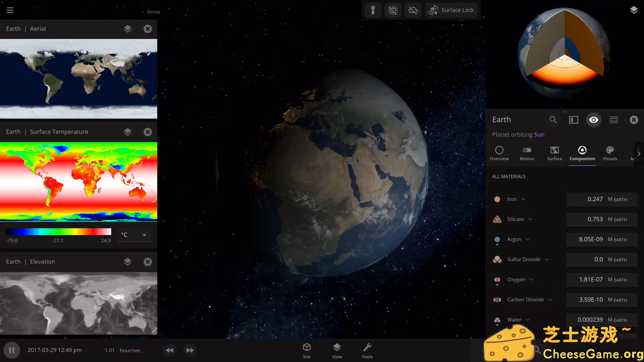This screenshot has width=644, height=362.
Task: Toggle the crossed-out cloud icon
Action: [x=413, y=10]
